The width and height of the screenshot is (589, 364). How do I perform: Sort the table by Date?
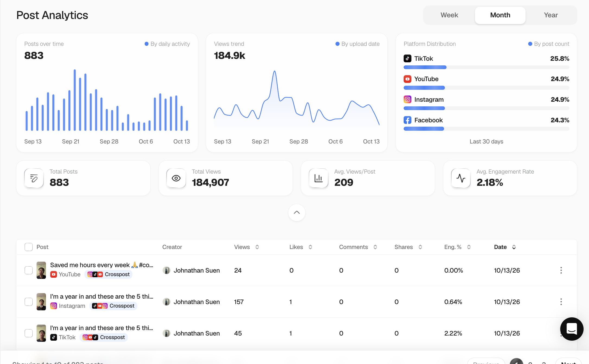point(505,247)
